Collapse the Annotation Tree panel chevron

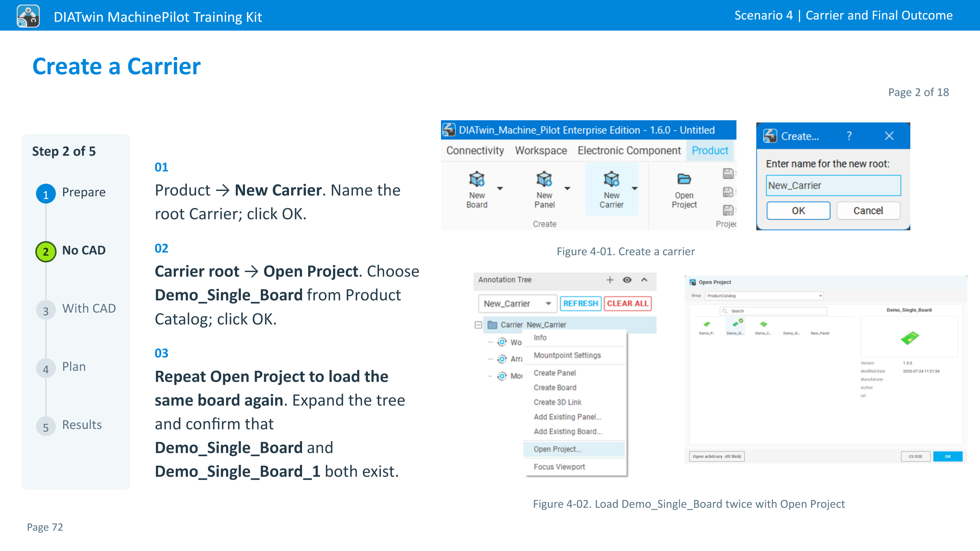(x=644, y=280)
